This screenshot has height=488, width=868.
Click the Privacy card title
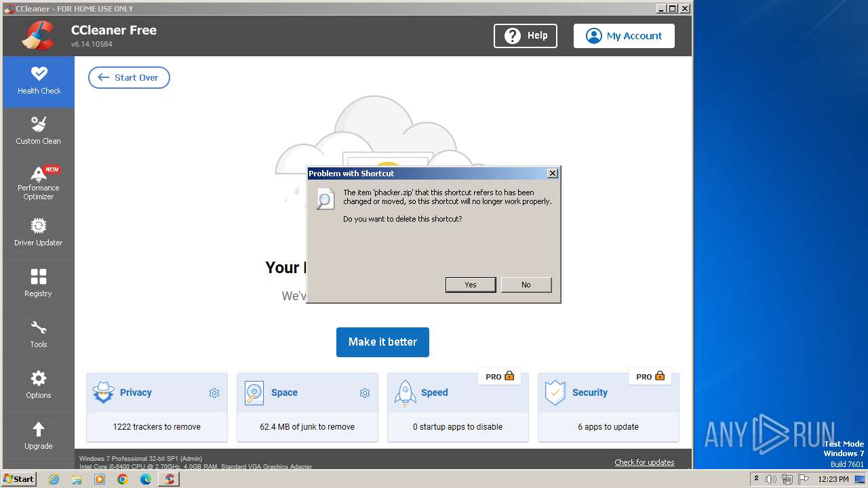pyautogui.click(x=136, y=392)
